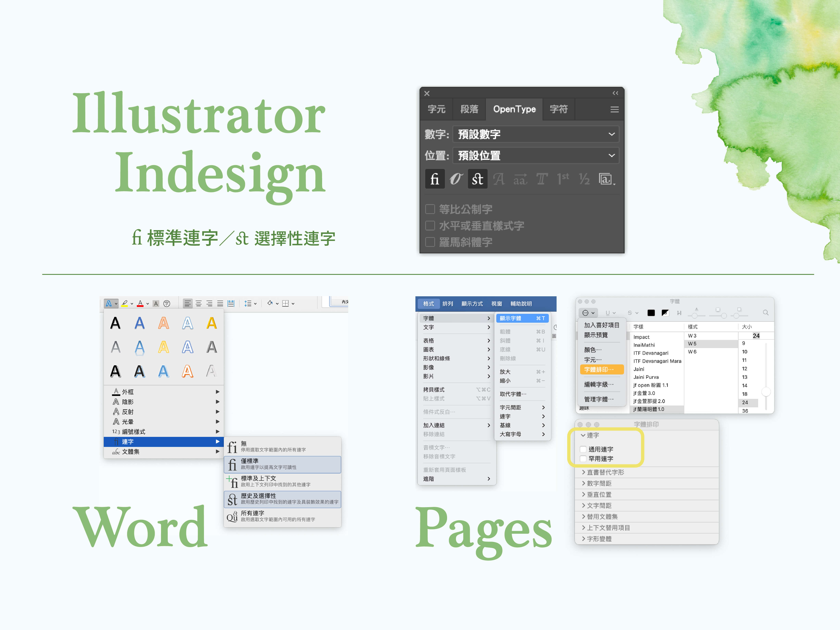This screenshot has height=630, width=840.
Task: Toggle the standard ligatures fi icon in OpenType panel
Action: click(x=435, y=179)
